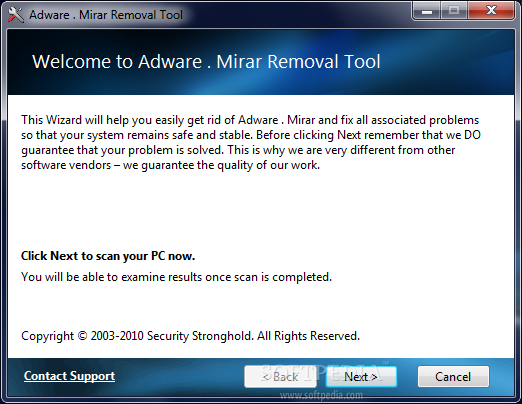Click the bold 'Click Next to scan your PC now.' text

[x=108, y=256]
